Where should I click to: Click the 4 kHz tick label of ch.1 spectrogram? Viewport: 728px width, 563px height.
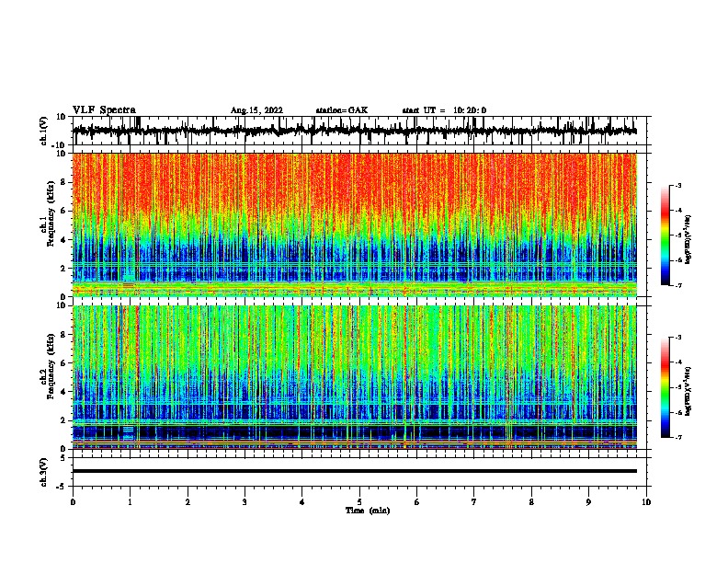pos(63,240)
